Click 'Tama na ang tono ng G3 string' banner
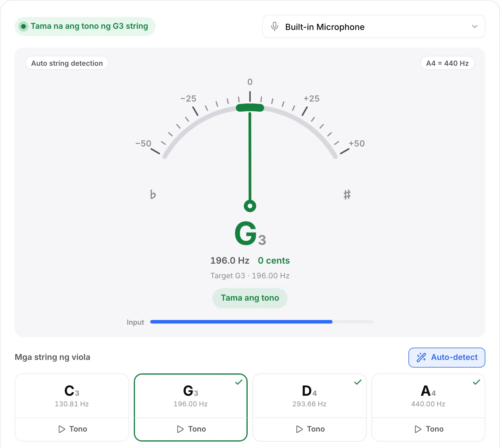Screen dimensions: 500x448 pyautogui.click(x=85, y=26)
